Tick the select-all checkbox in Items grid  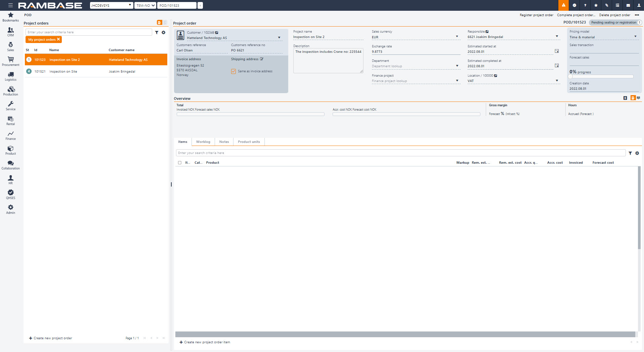tap(180, 163)
